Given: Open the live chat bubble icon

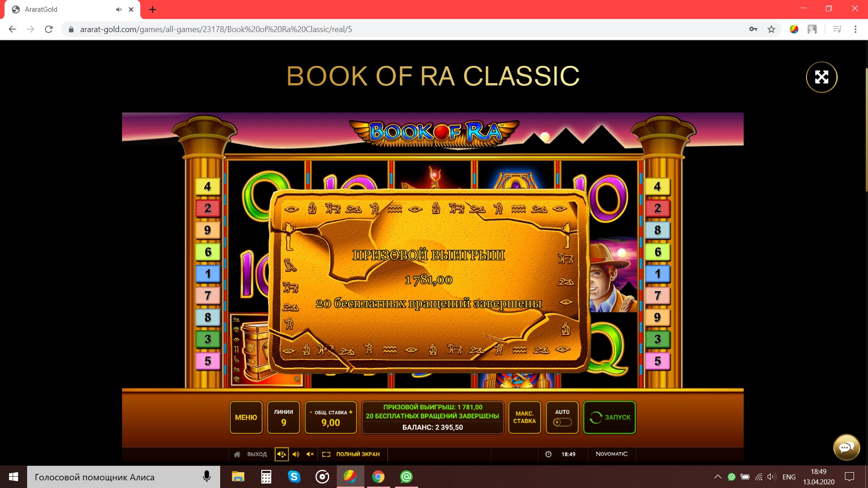Looking at the screenshot, I should click(846, 447).
